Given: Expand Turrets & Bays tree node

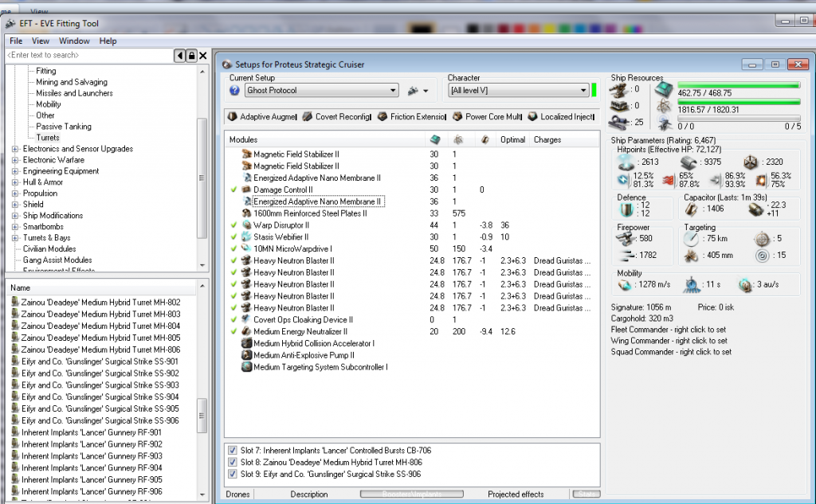Looking at the screenshot, I should tap(15, 238).
